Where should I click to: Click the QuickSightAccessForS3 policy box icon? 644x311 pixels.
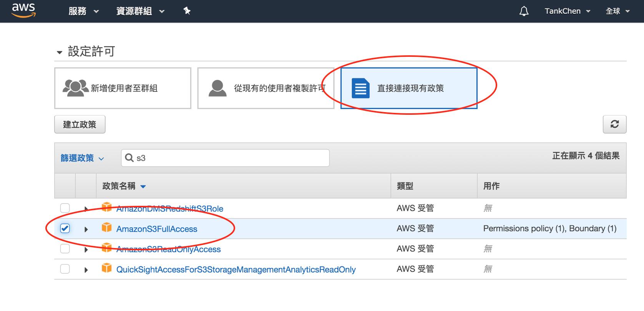[x=106, y=268]
